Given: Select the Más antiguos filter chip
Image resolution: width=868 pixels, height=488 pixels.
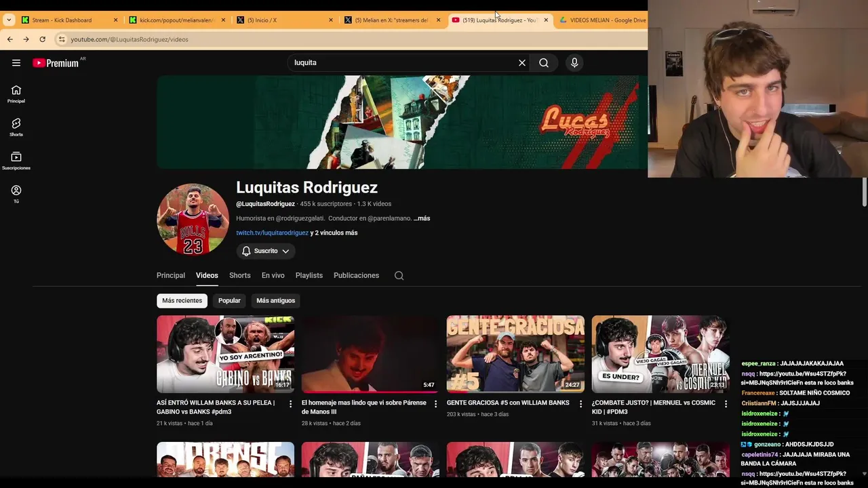Looking at the screenshot, I should click(x=276, y=300).
